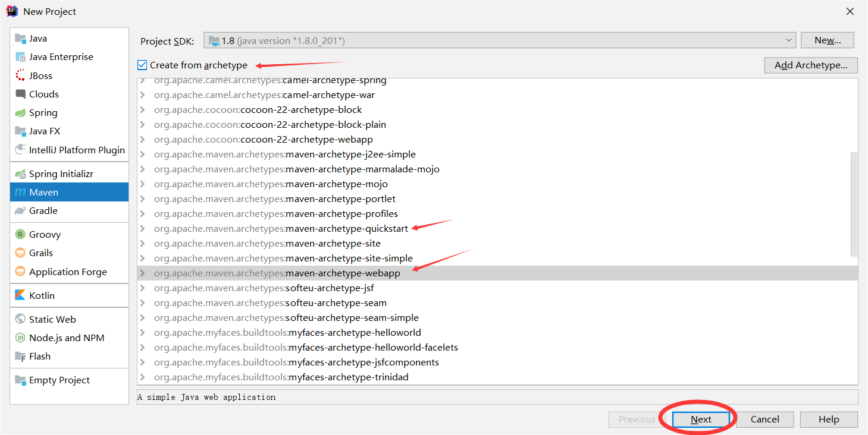
Task: Click the Gradle elephant icon
Action: [20, 211]
